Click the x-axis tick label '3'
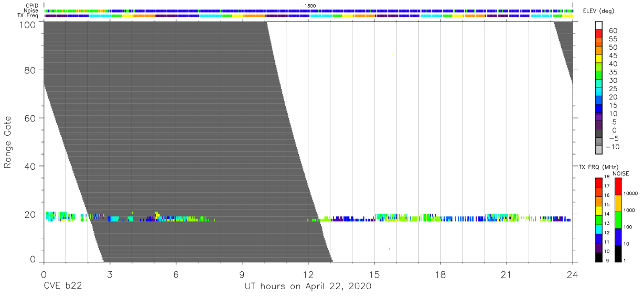Screen dimensions: 644x297 [x=110, y=274]
